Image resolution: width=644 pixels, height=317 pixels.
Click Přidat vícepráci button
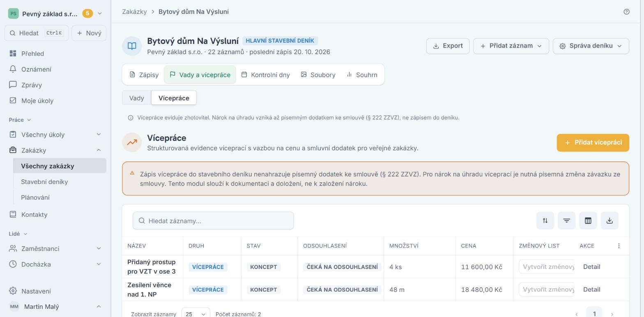pos(593,143)
